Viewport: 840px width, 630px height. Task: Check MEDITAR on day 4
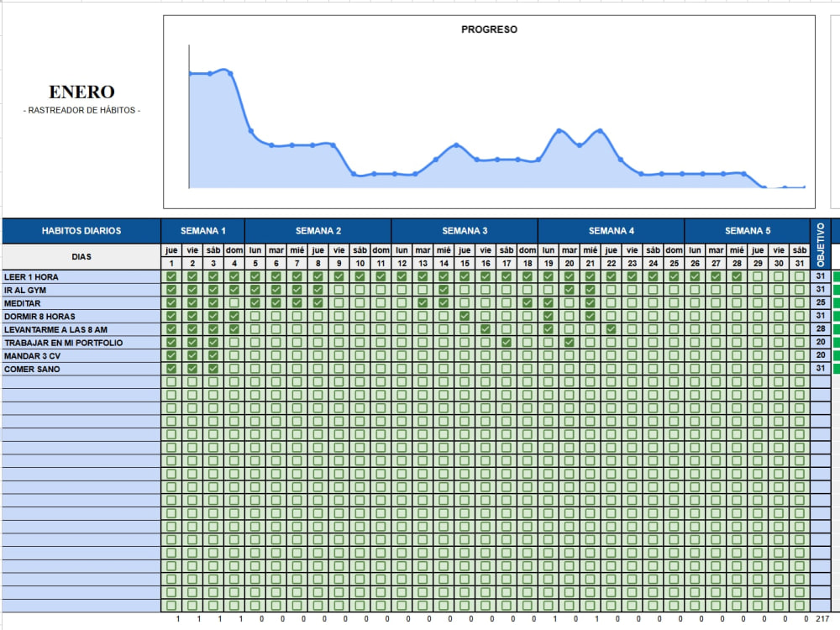point(234,302)
